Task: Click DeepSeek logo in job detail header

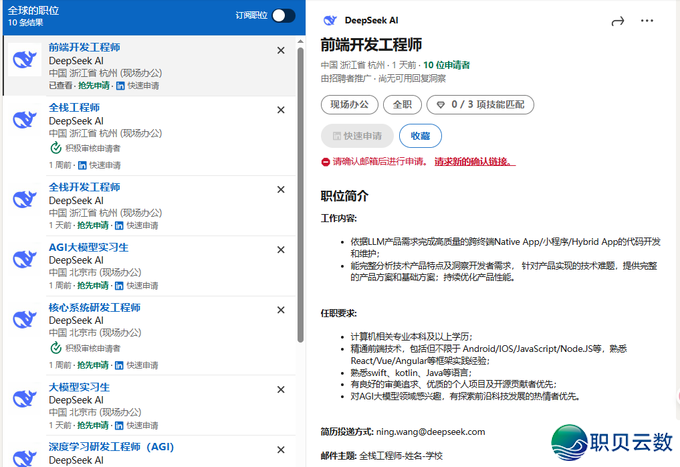Action: 330,20
